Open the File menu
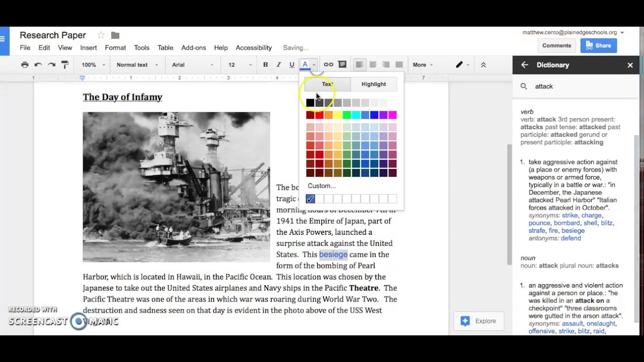The height and width of the screenshot is (362, 644). 25,48
